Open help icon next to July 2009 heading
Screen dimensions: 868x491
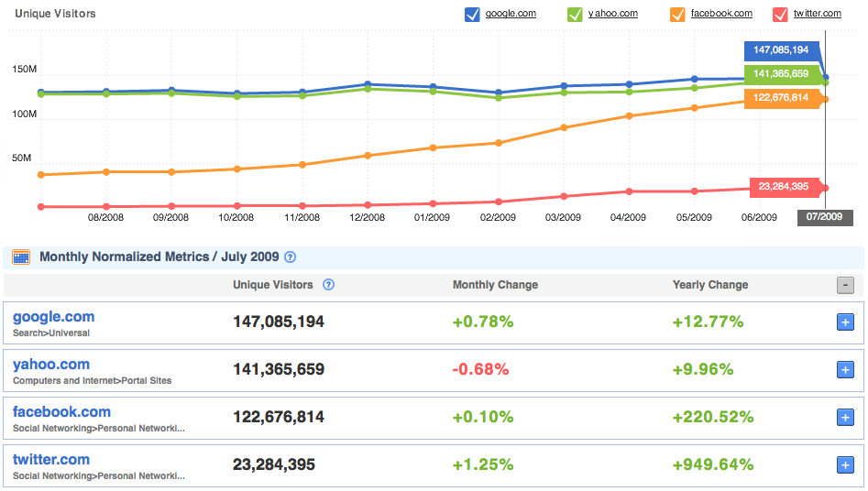pyautogui.click(x=290, y=256)
